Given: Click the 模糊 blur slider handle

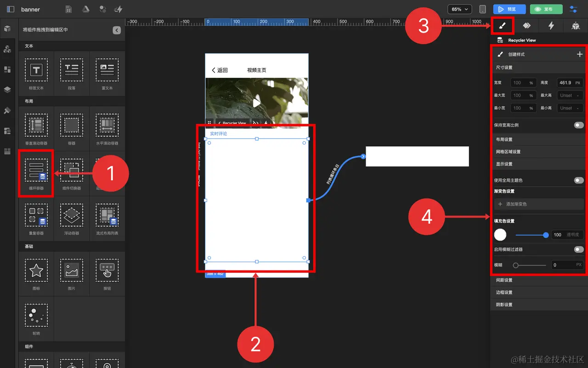Looking at the screenshot, I should coord(516,265).
